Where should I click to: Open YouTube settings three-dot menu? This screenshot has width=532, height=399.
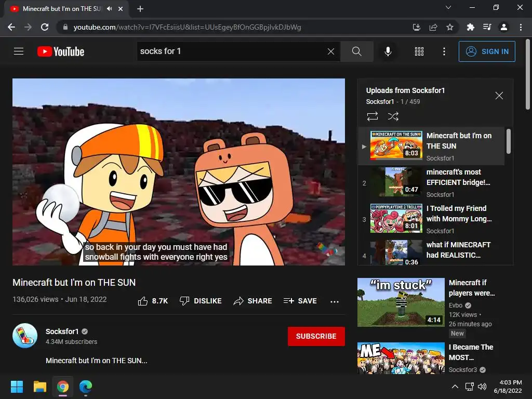(x=444, y=51)
